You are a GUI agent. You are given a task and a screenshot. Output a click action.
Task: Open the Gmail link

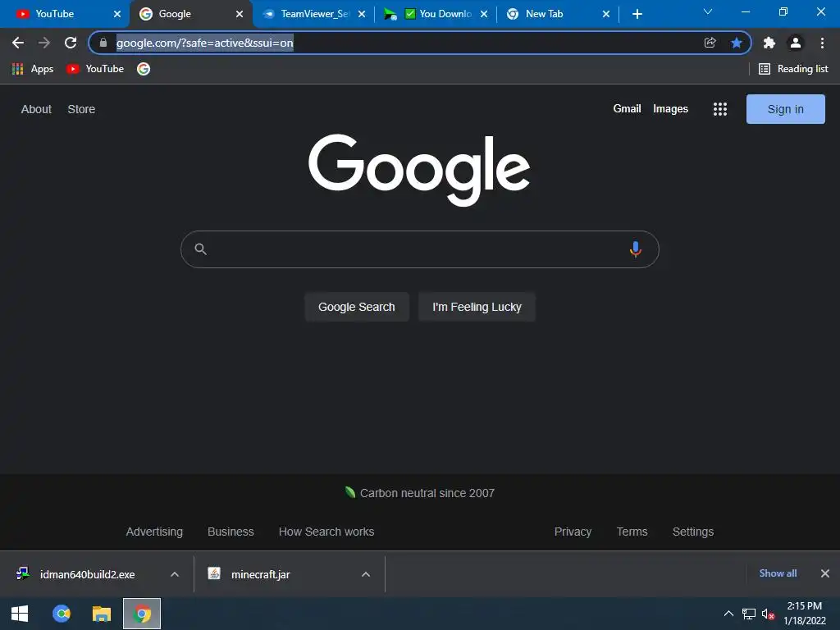[627, 109]
